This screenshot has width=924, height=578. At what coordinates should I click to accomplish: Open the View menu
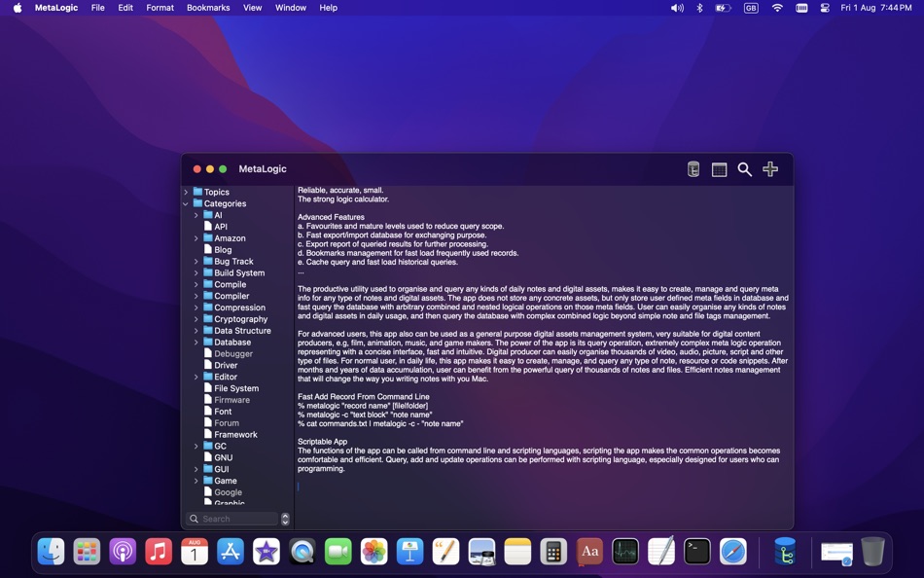point(252,8)
